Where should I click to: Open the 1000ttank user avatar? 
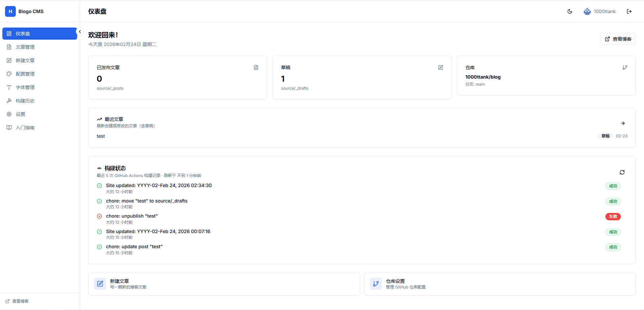point(587,11)
